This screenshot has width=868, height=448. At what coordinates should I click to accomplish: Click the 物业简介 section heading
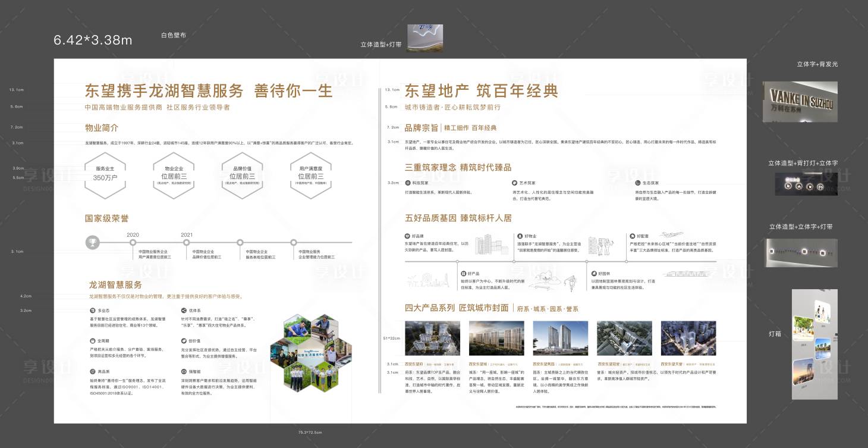[102, 127]
